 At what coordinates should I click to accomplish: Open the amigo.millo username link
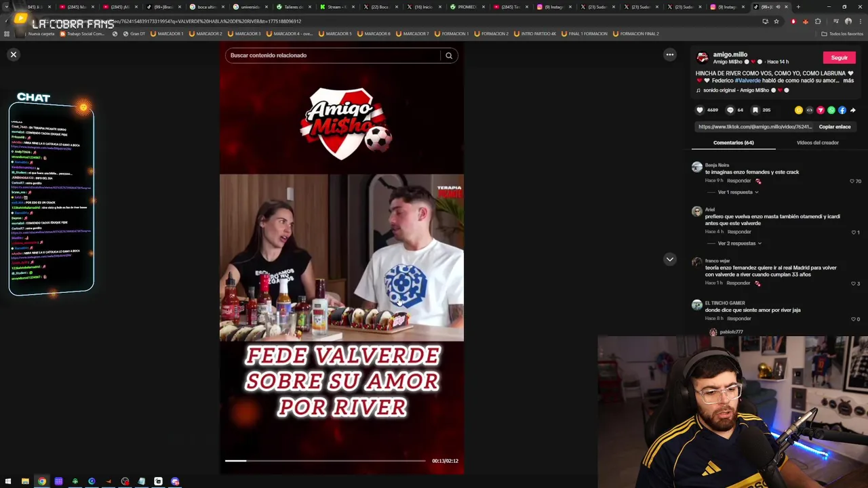tap(730, 54)
